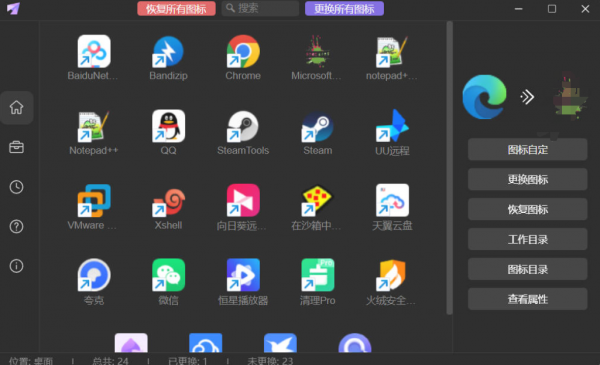Open the Home page in sidebar
600x365 pixels.
[16, 108]
